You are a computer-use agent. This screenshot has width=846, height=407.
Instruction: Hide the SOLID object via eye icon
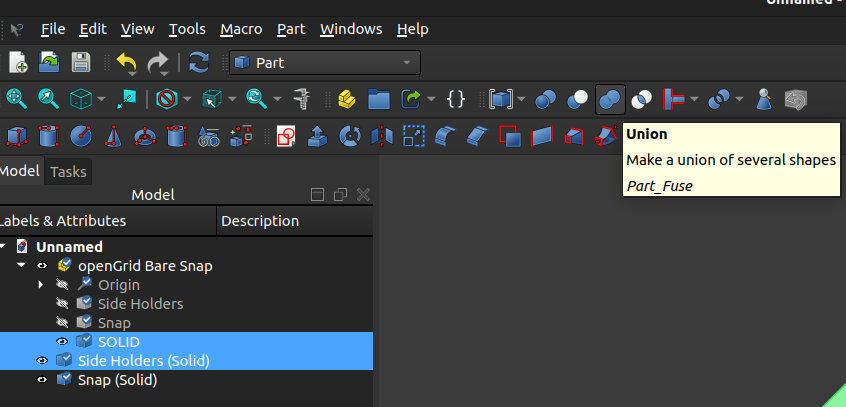[x=63, y=342]
